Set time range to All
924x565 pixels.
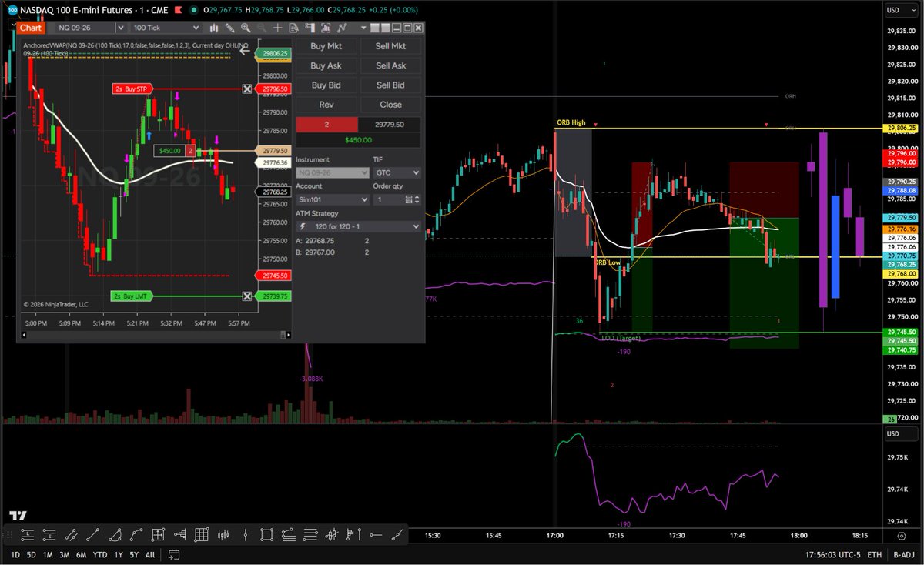(x=150, y=555)
